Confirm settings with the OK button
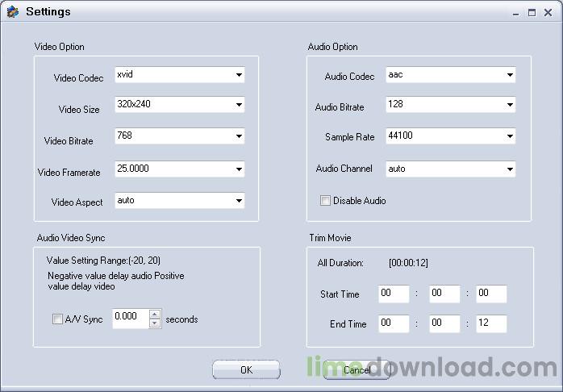This screenshot has height=392, width=563. coord(246,369)
